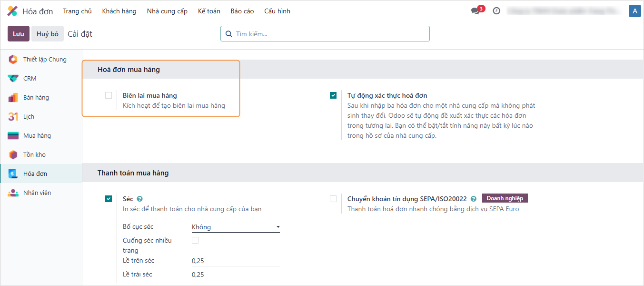Click the help icon next to Séc

click(x=139, y=199)
